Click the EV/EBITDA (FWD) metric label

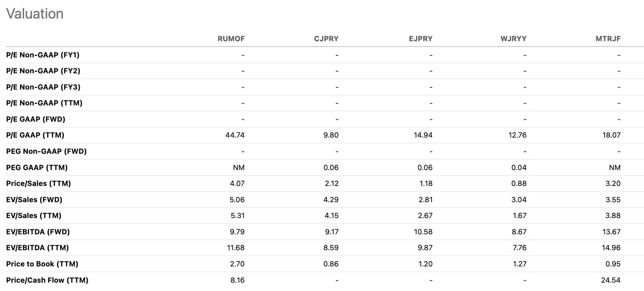click(38, 232)
